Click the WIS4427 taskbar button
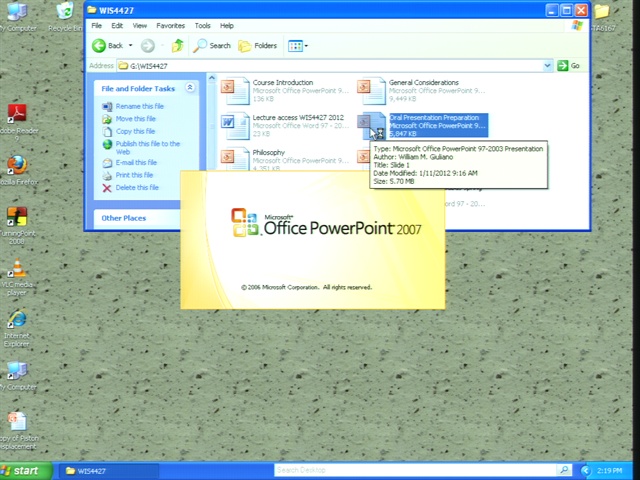This screenshot has height=480, width=640. (x=108, y=471)
